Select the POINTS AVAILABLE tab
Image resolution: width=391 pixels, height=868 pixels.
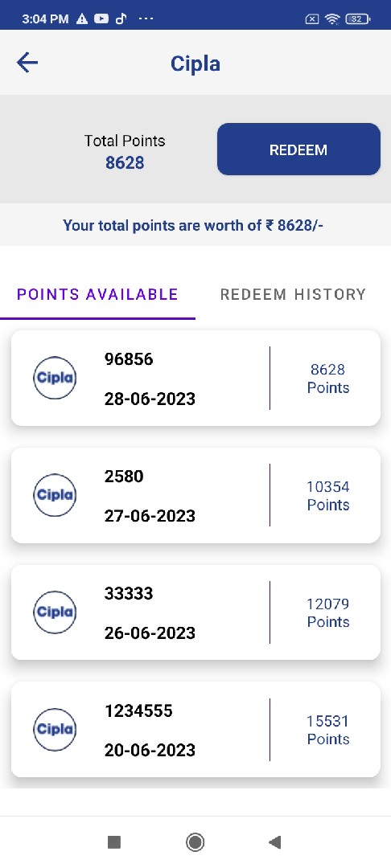97,294
